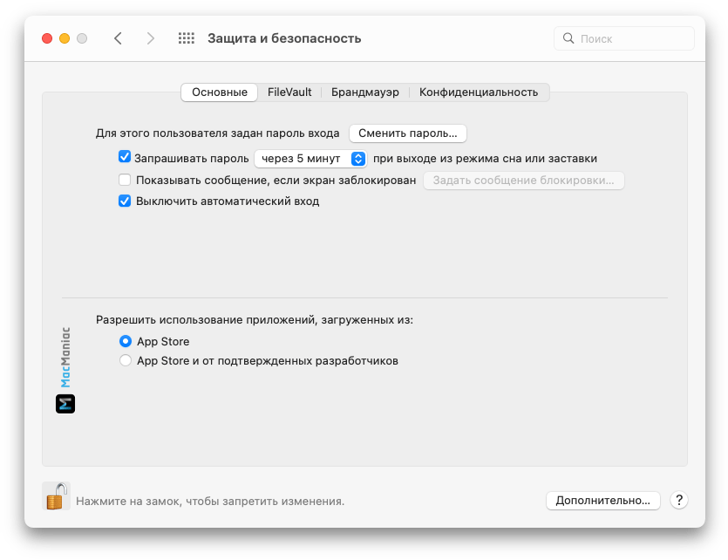
Task: Toggle the require password checkbox
Action: point(125,158)
